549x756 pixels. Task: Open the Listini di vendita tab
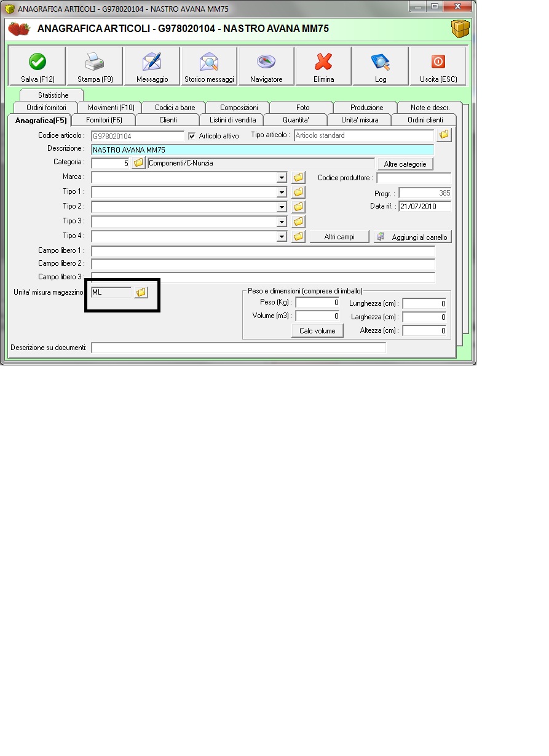click(x=232, y=120)
